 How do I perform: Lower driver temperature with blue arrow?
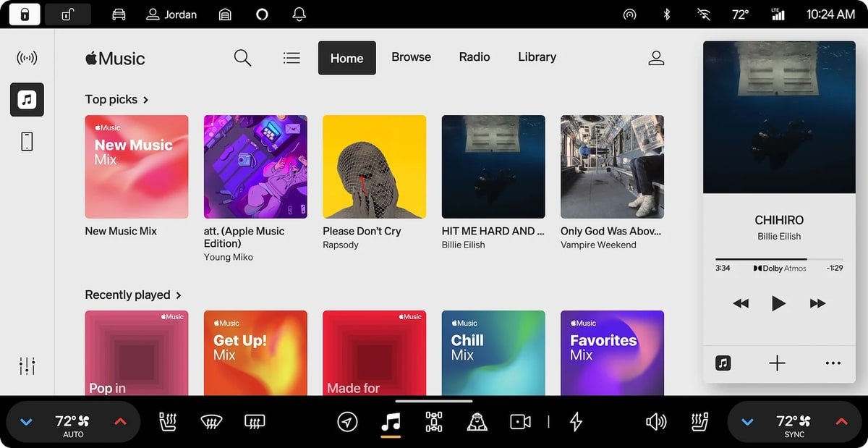click(x=27, y=422)
